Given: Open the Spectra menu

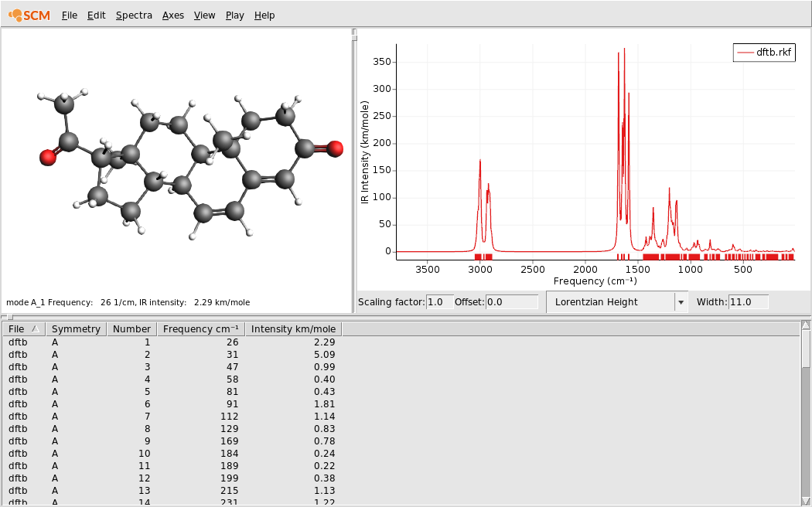Looking at the screenshot, I should tap(134, 15).
